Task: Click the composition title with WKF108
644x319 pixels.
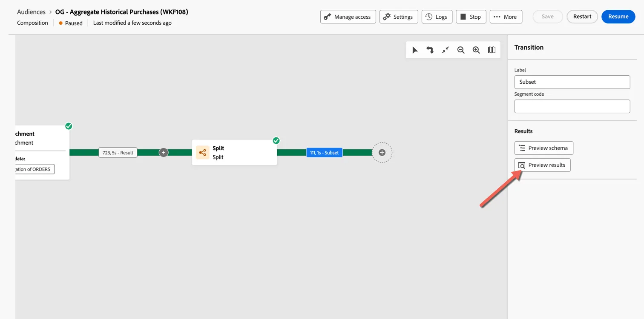Action: tap(122, 12)
